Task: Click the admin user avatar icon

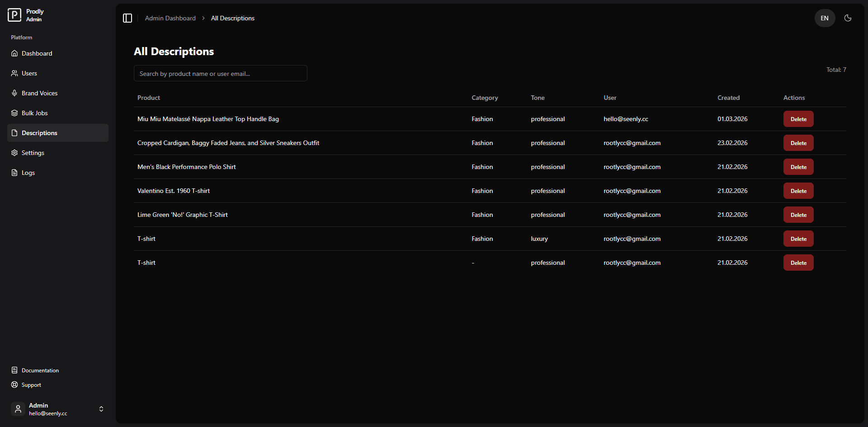Action: point(18,409)
